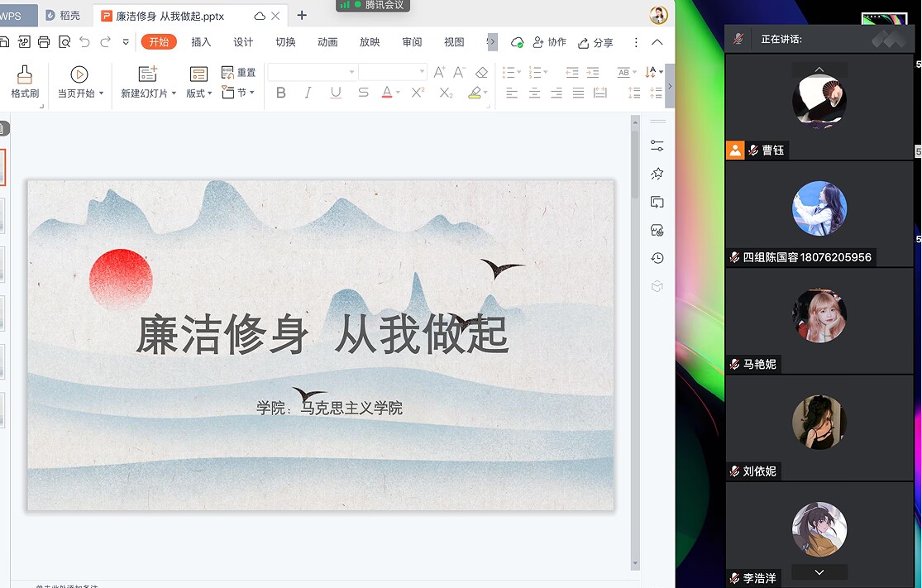The width and height of the screenshot is (922, 588).
Task: Pick the highlight pen color swatch
Action: coord(475,95)
